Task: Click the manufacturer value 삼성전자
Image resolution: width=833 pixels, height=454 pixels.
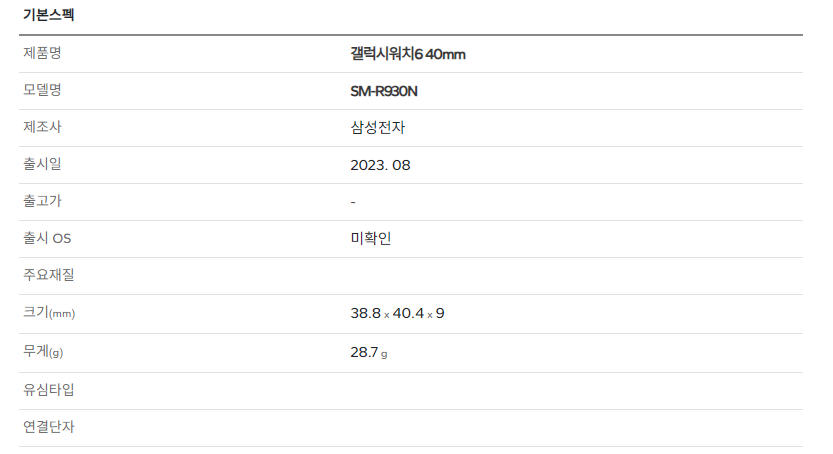Action: tap(378, 127)
